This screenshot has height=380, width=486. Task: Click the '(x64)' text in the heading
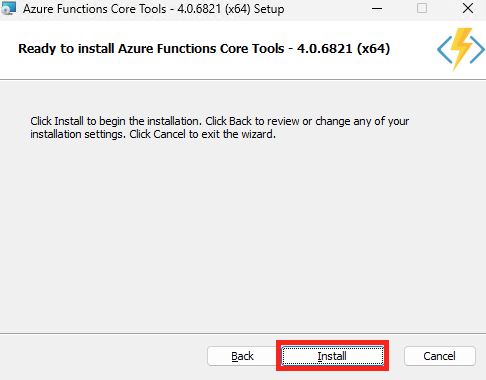click(373, 49)
